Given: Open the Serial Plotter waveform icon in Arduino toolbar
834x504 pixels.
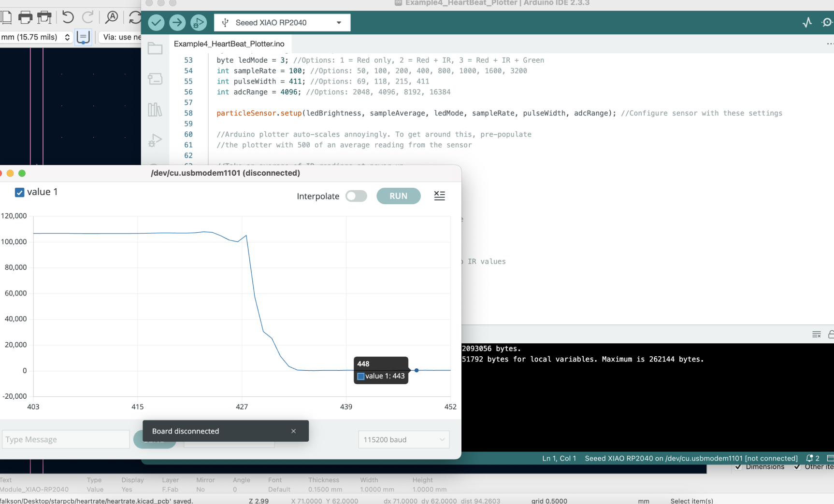Looking at the screenshot, I should point(807,22).
